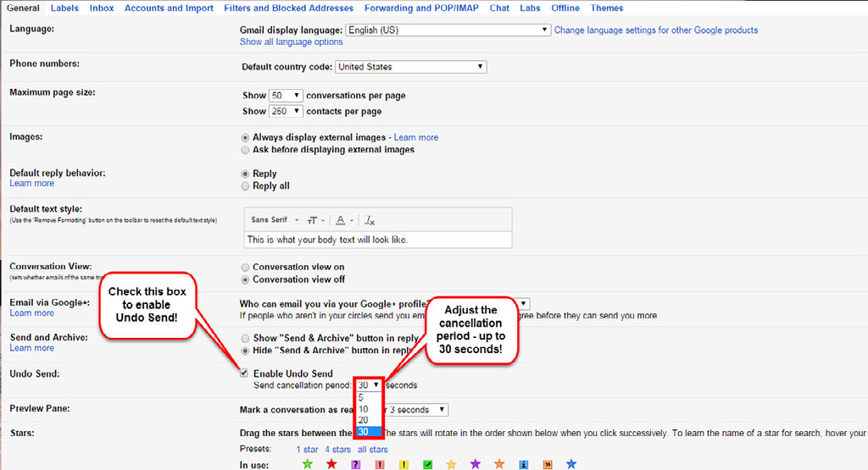Click the body text preview field
868x470 pixels.
tap(378, 240)
